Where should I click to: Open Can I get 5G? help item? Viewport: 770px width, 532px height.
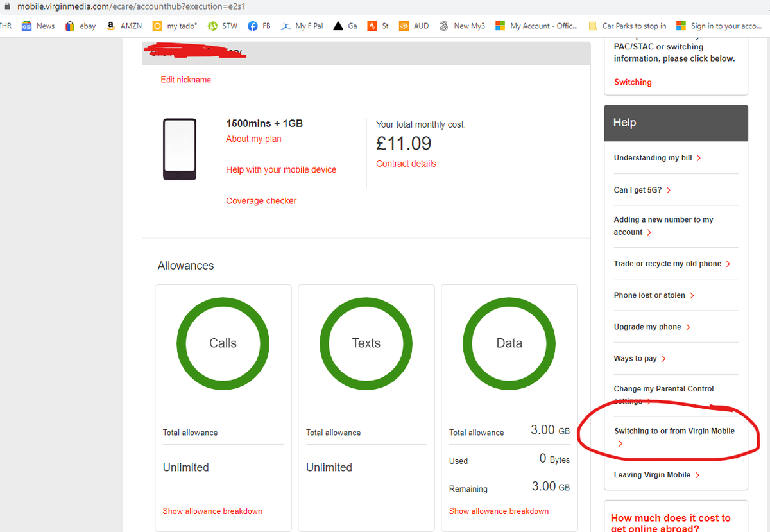click(x=642, y=190)
